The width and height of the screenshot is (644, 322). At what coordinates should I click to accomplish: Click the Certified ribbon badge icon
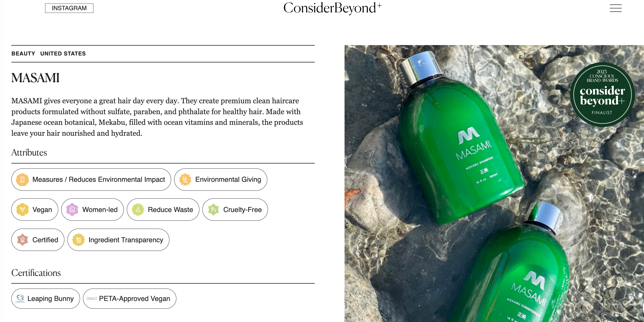[x=23, y=240]
